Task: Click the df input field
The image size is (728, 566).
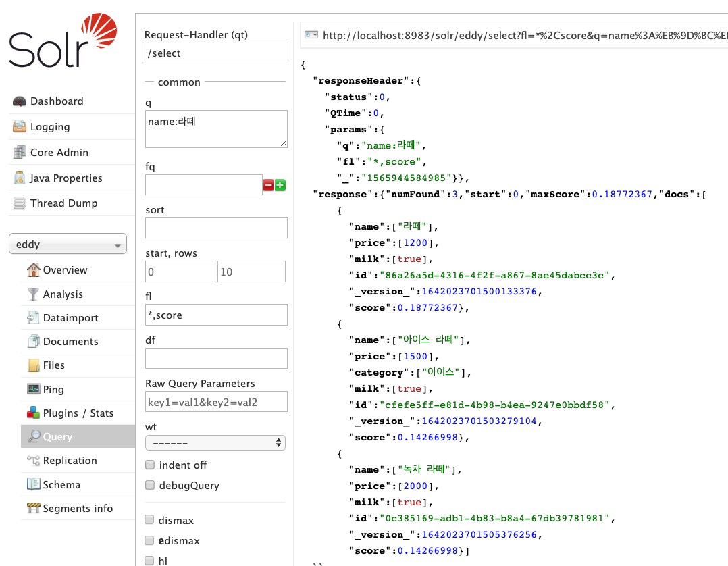Action: point(216,358)
